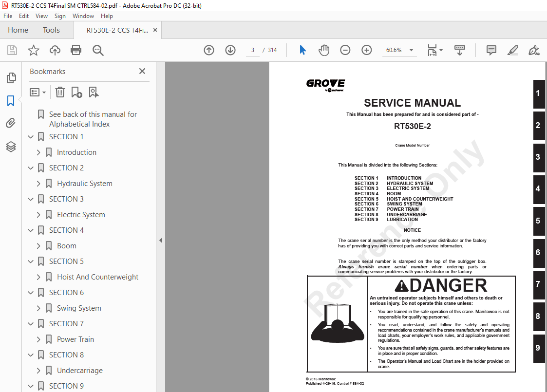547x392 pixels.
Task: Open the Sign menu
Action: pos(60,16)
